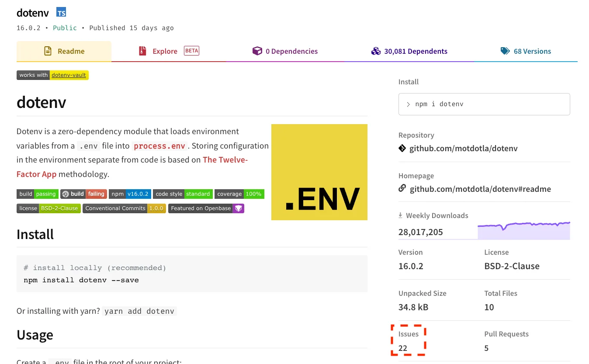Switch to the 68 Versions tab
This screenshot has height=364, width=589.
coord(526,51)
